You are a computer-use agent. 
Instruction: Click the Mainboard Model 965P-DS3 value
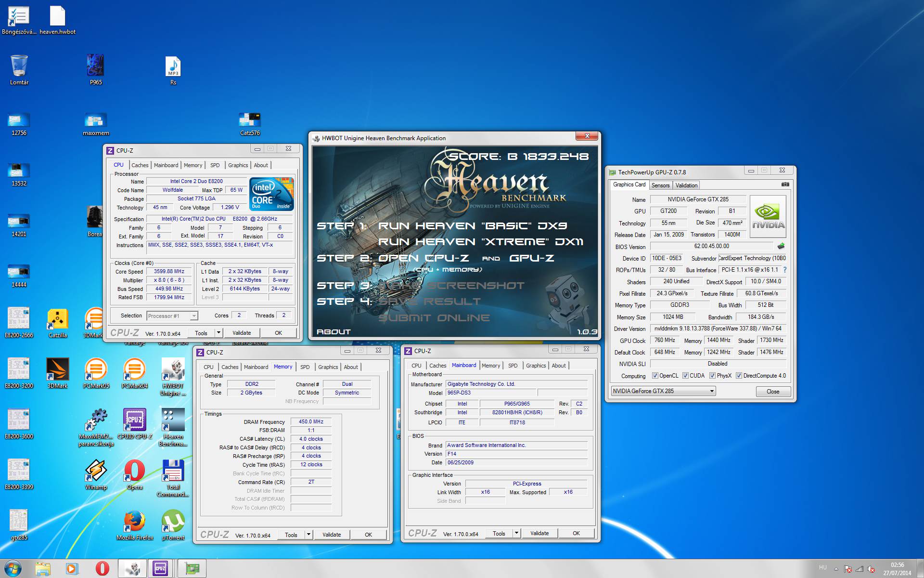pyautogui.click(x=490, y=393)
